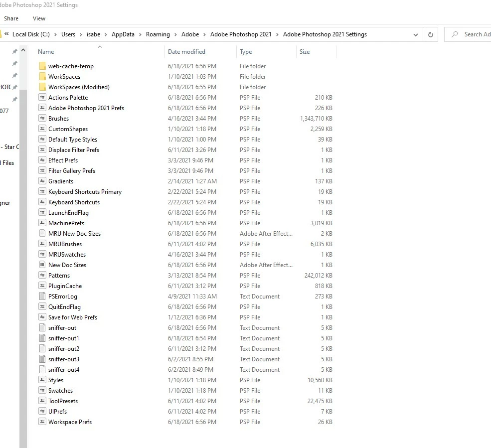Expand chevron after isabe breadcrumb
491x448 pixels.
(x=106, y=34)
